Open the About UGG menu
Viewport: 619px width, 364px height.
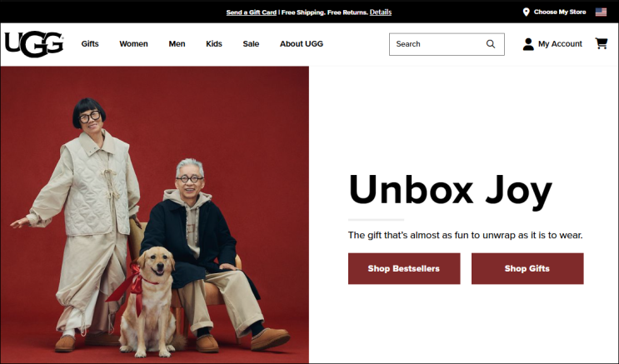pos(302,44)
